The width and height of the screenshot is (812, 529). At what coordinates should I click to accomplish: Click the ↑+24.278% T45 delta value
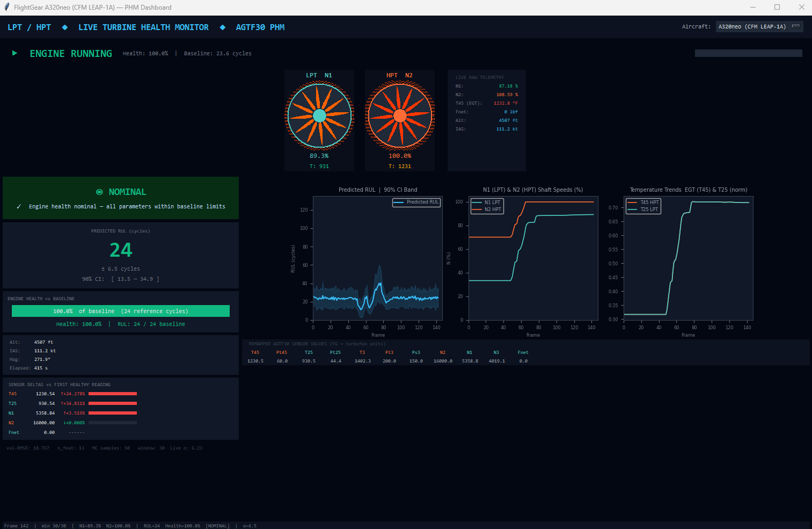pos(73,394)
